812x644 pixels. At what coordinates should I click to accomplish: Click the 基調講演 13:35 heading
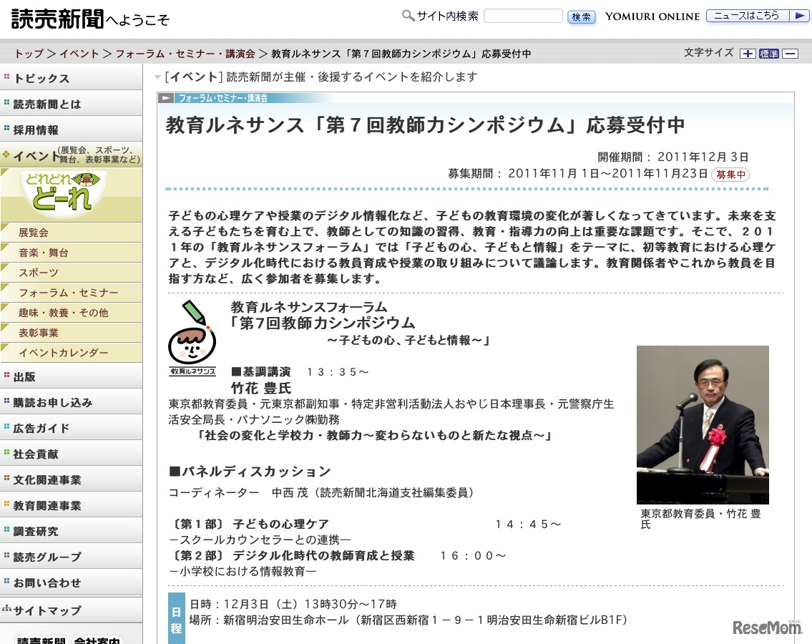(x=300, y=371)
